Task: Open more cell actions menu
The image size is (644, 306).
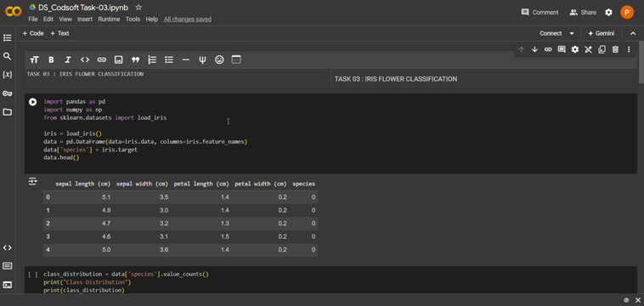Action: 629,49
